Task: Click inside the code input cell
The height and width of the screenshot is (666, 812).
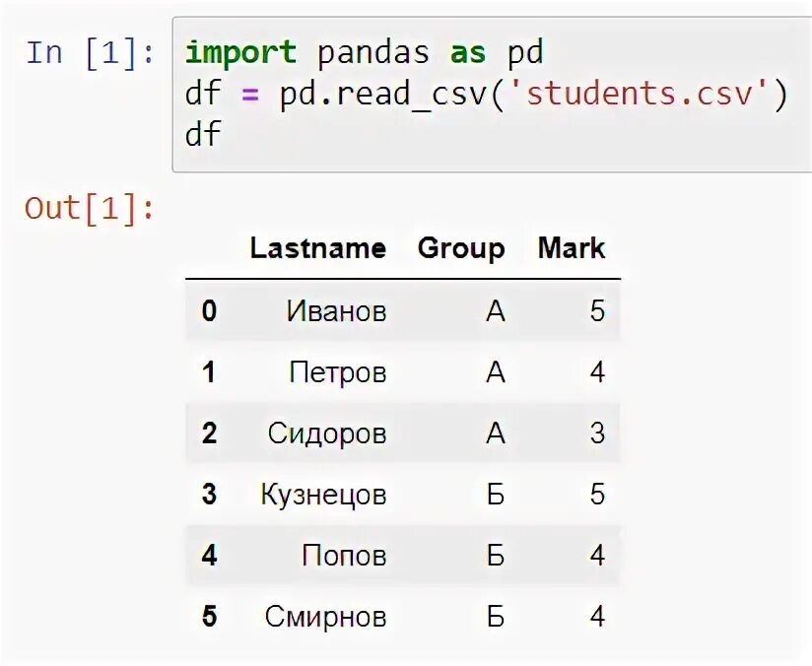Action: [492, 95]
